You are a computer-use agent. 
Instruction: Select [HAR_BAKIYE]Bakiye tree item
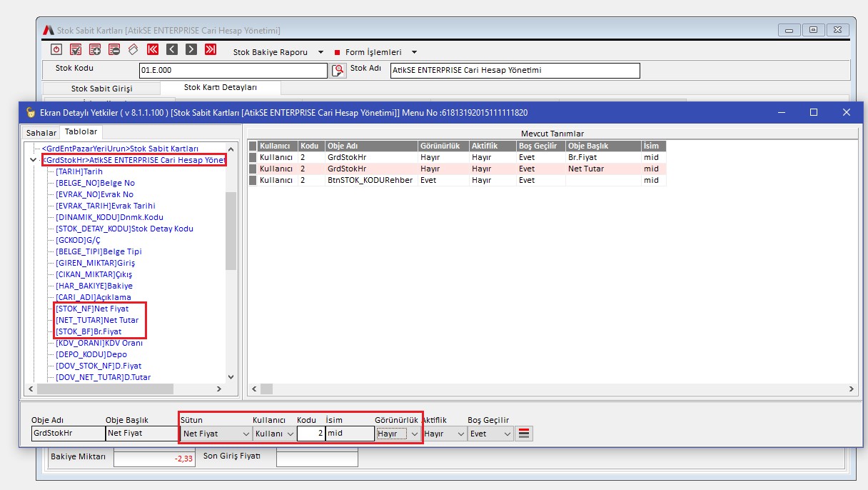94,286
